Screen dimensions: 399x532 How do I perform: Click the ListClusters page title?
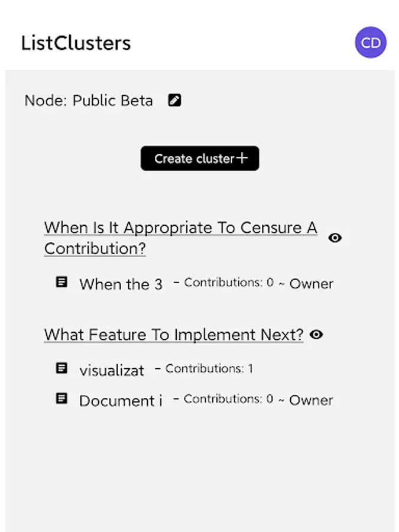click(76, 43)
